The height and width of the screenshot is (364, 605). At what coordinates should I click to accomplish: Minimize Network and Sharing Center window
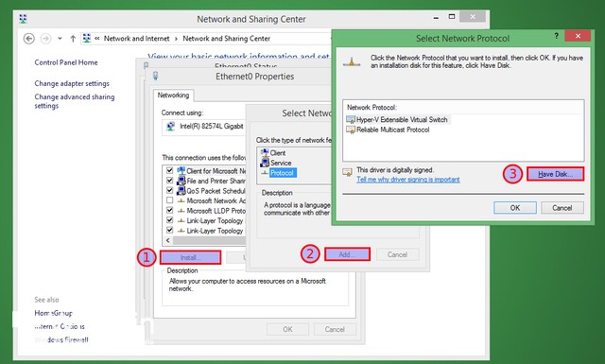[x=436, y=18]
